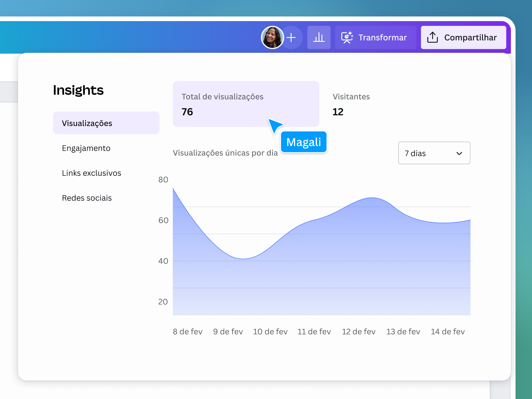Viewport: 532px width, 399px height.
Task: Add a collaborator with the plus icon
Action: 291,37
